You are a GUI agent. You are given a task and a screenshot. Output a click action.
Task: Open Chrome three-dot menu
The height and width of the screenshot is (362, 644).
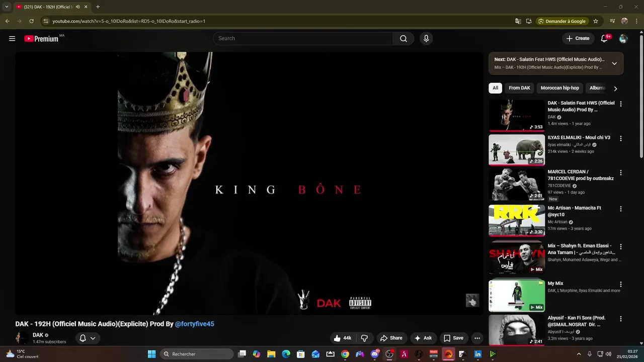[636, 21]
